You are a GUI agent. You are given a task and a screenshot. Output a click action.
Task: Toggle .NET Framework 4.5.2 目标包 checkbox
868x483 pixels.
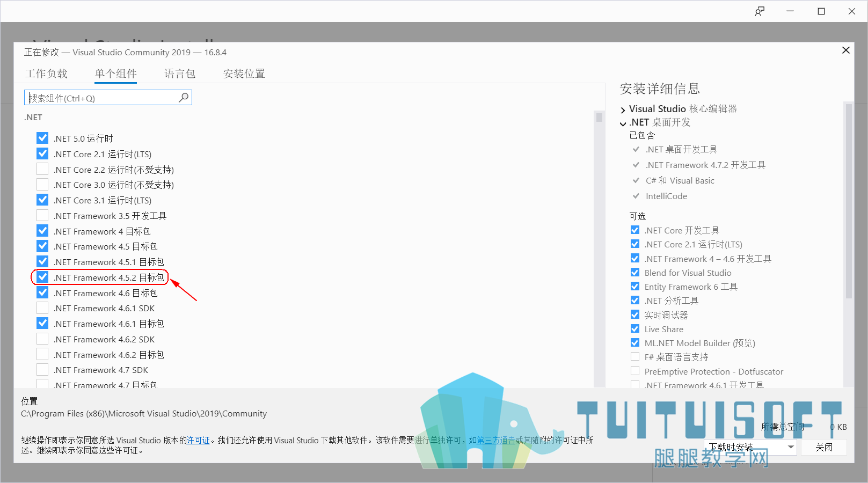pyautogui.click(x=42, y=277)
